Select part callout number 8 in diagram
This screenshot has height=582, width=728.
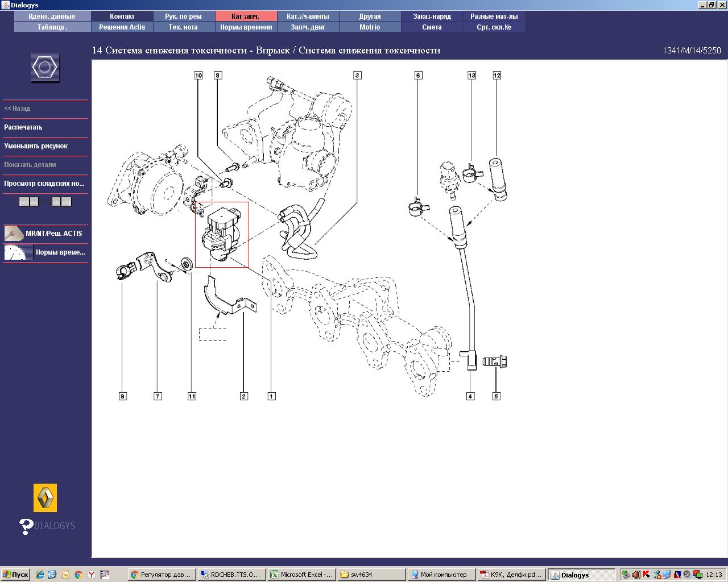tap(217, 75)
